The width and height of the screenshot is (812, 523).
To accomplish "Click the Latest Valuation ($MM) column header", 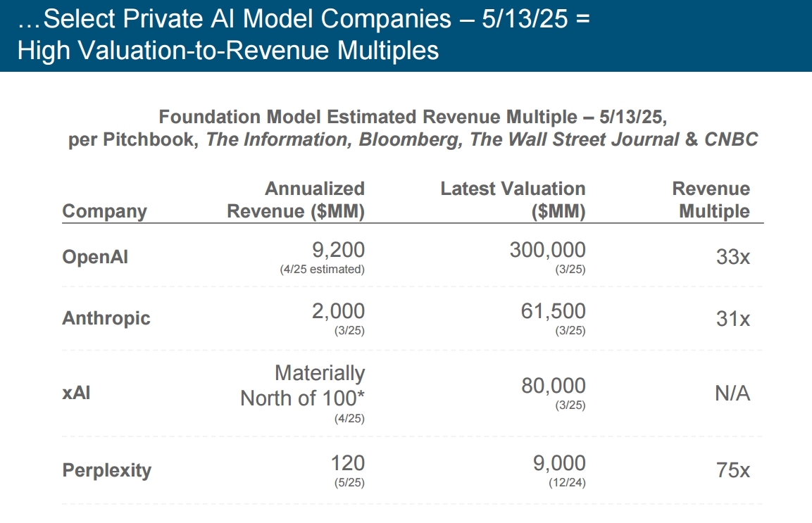I will (x=513, y=200).
